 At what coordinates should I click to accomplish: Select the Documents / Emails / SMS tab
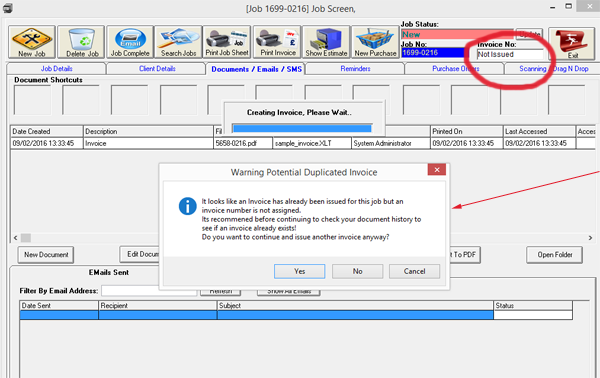256,69
